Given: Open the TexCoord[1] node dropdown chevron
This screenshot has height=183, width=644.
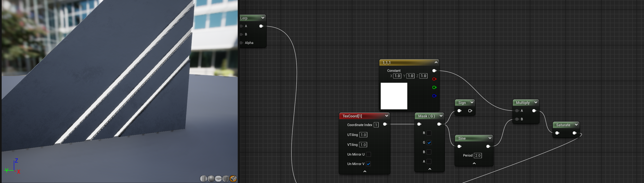Looking at the screenshot, I should [x=386, y=116].
